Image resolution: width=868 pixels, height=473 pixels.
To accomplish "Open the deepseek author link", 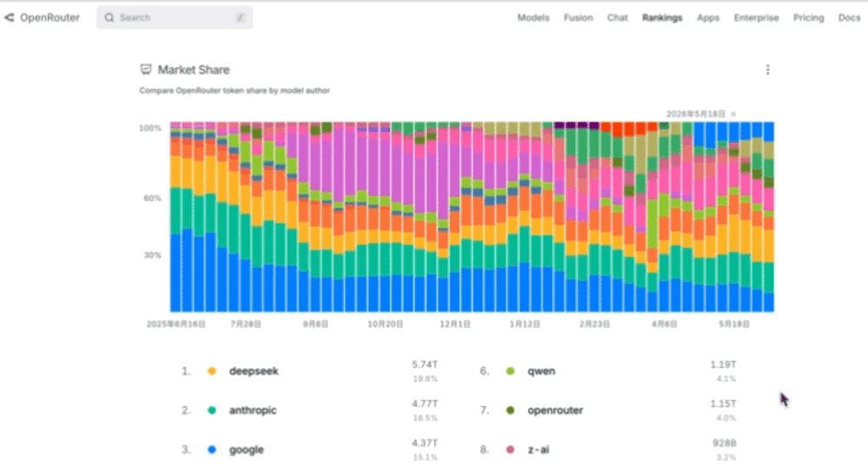I will pyautogui.click(x=253, y=371).
